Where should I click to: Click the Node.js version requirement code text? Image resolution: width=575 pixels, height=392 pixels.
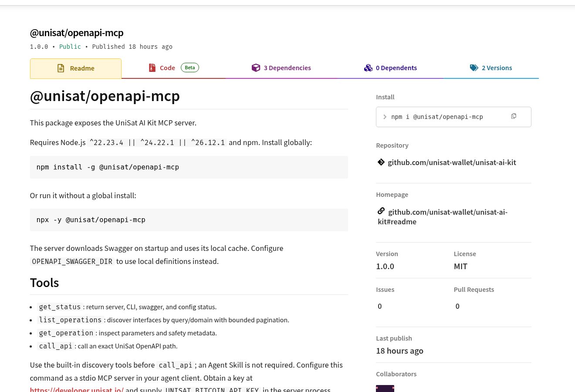[x=157, y=142]
